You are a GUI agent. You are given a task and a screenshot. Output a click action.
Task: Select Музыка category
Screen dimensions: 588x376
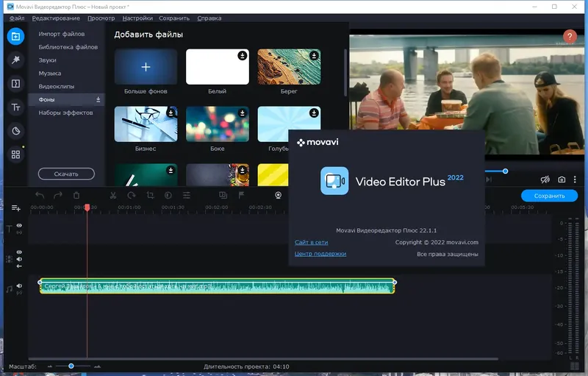click(x=49, y=73)
